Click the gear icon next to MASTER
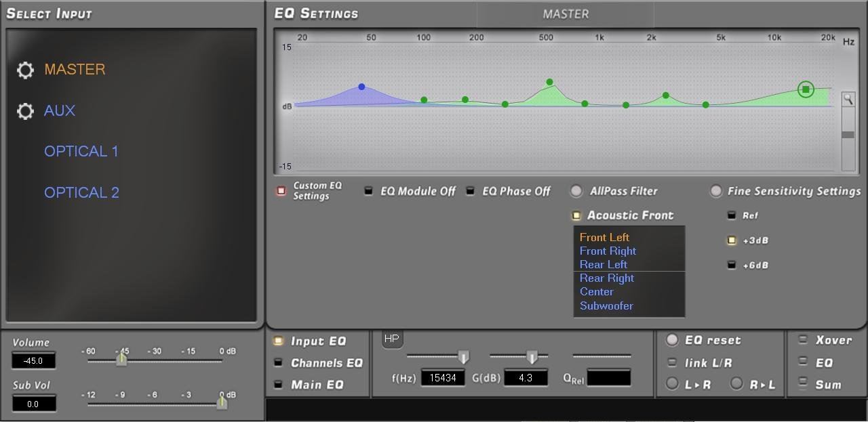 pyautogui.click(x=25, y=70)
